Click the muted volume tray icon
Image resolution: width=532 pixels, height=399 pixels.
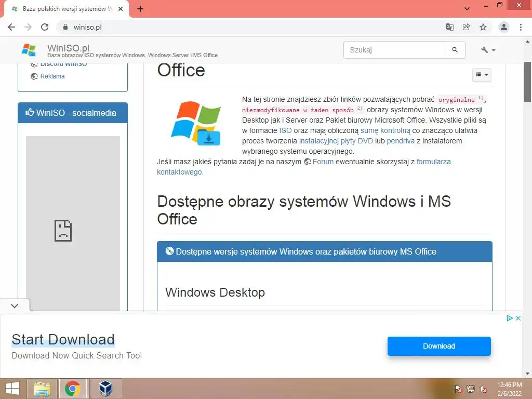483,389
